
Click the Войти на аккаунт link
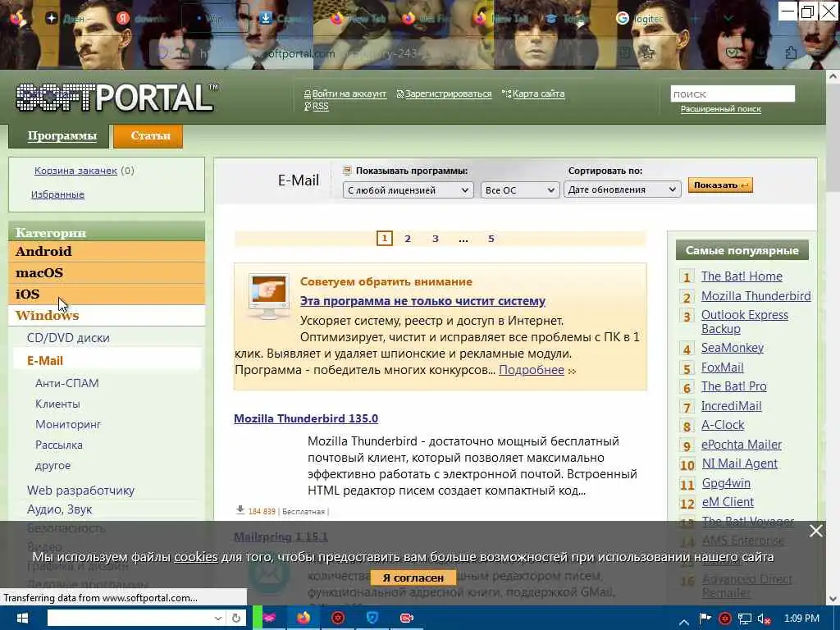[x=349, y=94]
